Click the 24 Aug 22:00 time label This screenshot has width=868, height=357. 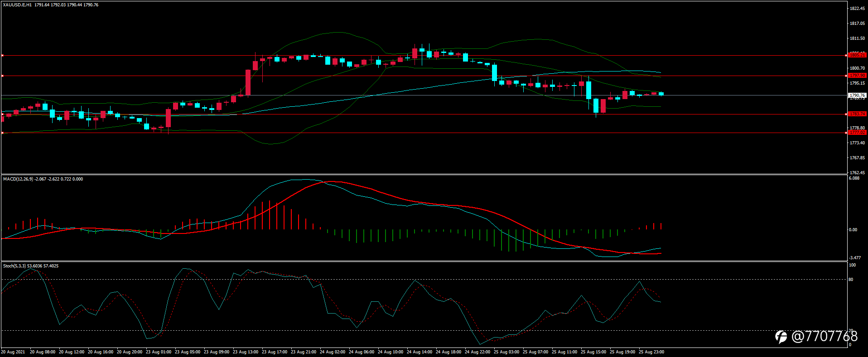point(477,352)
